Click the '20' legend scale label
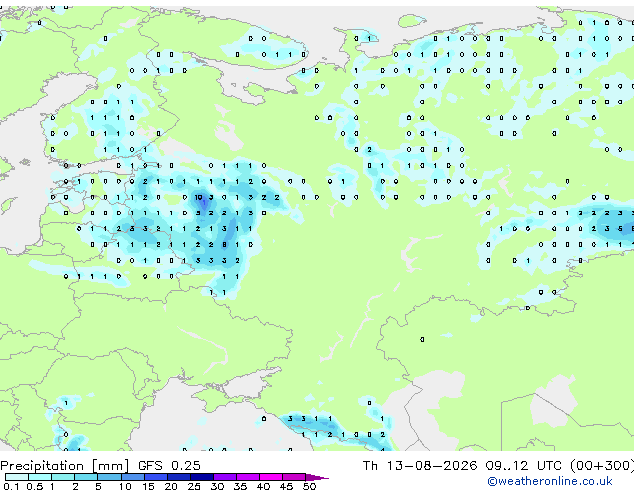 (x=171, y=486)
